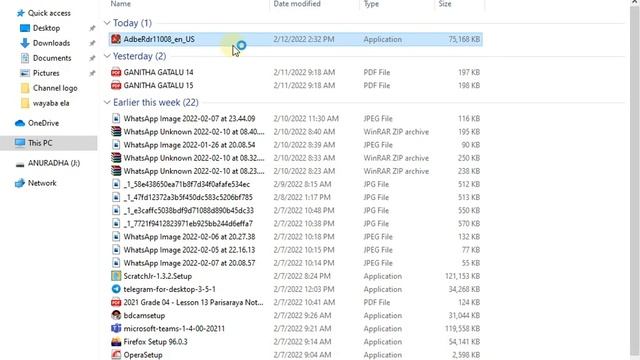The width and height of the screenshot is (640, 360).
Task: Click the 75,168 KB size cell
Action: click(x=464, y=39)
